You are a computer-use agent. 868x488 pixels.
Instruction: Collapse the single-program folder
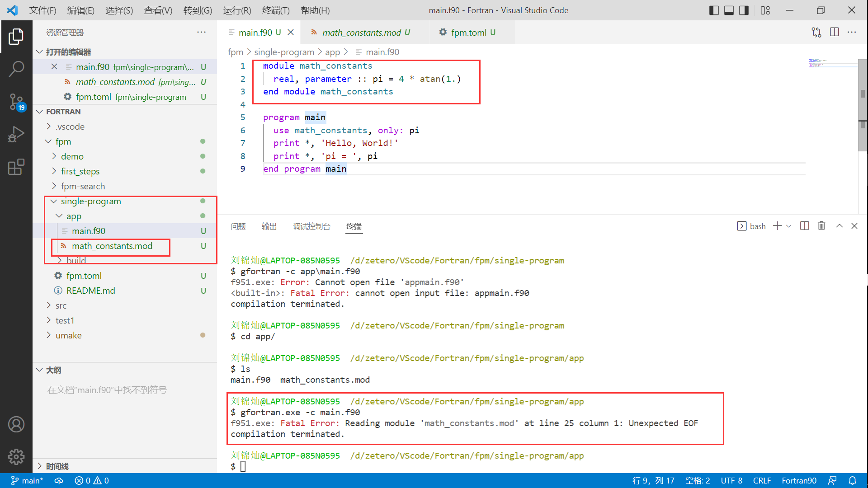point(91,201)
